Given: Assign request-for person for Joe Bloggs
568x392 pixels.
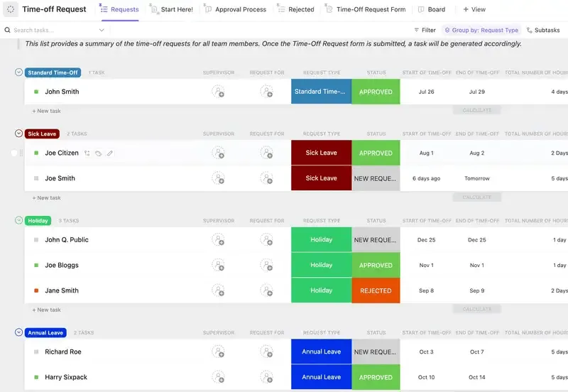Looking at the screenshot, I should (x=267, y=265).
